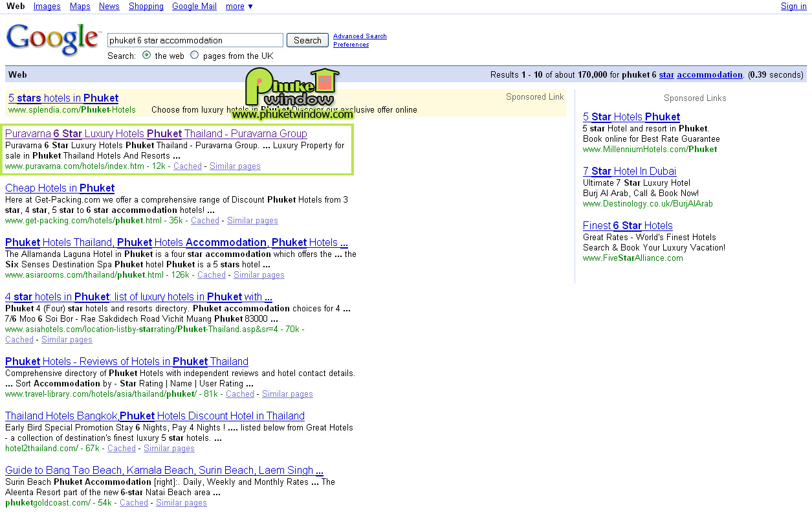View Cached copy of get-packing.com result

pos(205,221)
